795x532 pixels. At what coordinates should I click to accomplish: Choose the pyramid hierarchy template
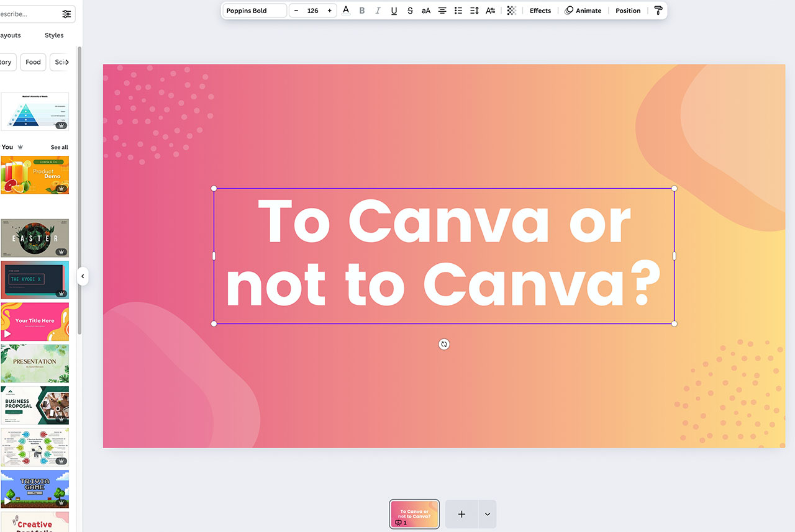click(35, 112)
